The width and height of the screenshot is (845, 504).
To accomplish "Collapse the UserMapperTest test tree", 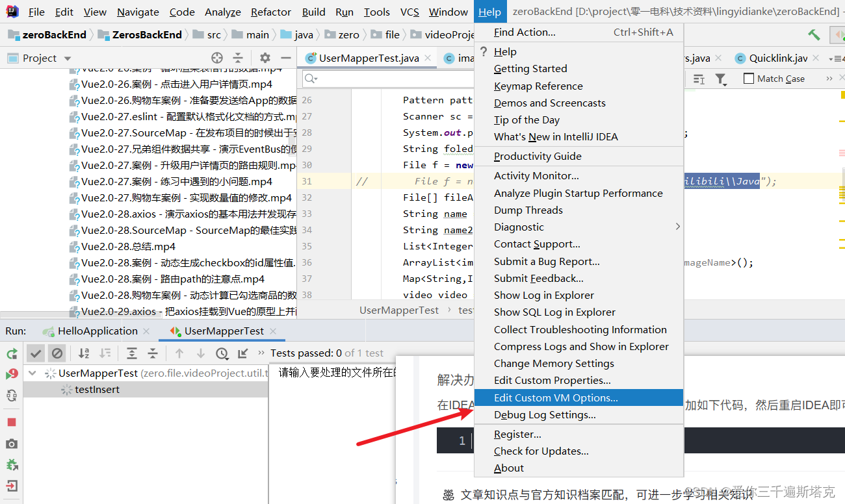I will pos(31,374).
